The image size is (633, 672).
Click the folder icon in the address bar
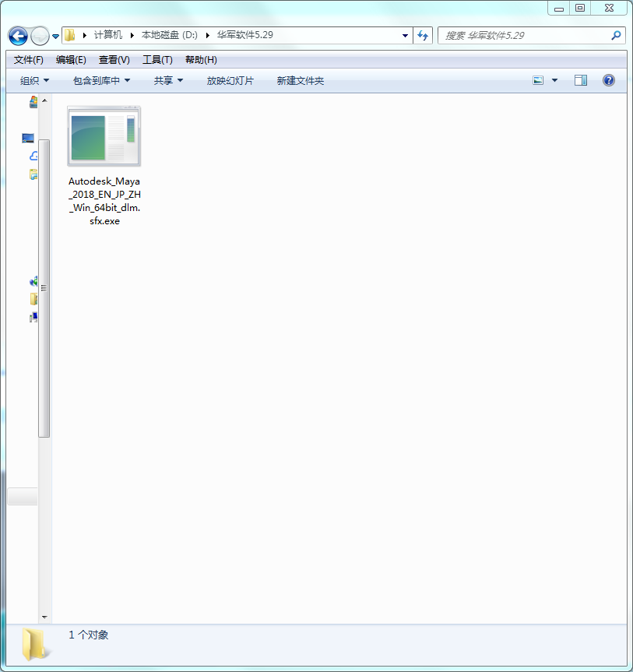click(x=70, y=35)
